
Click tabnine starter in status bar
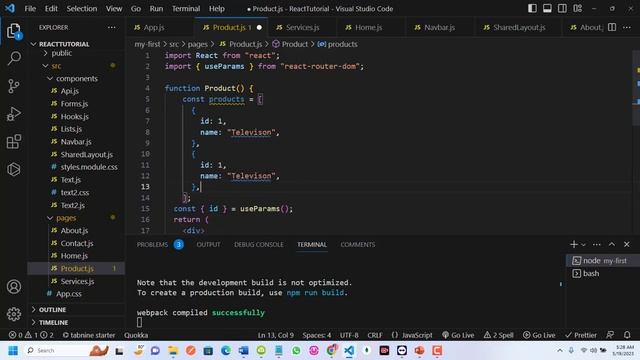pos(89,335)
